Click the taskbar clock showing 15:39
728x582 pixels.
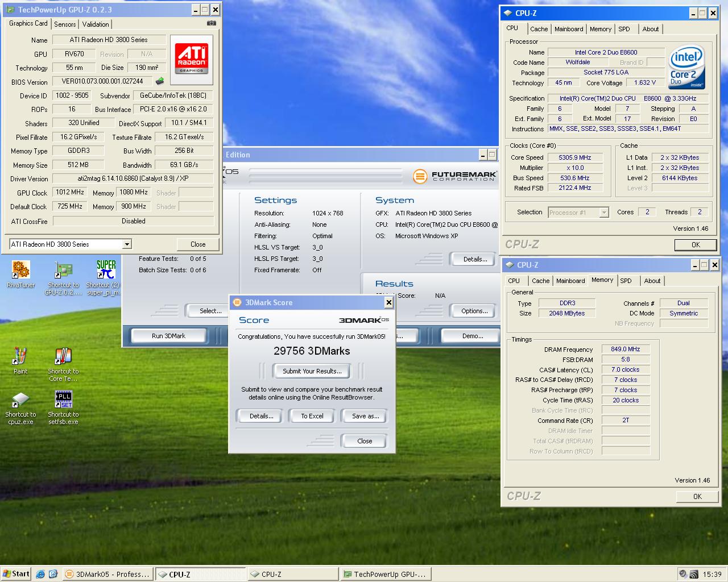pyautogui.click(x=712, y=574)
